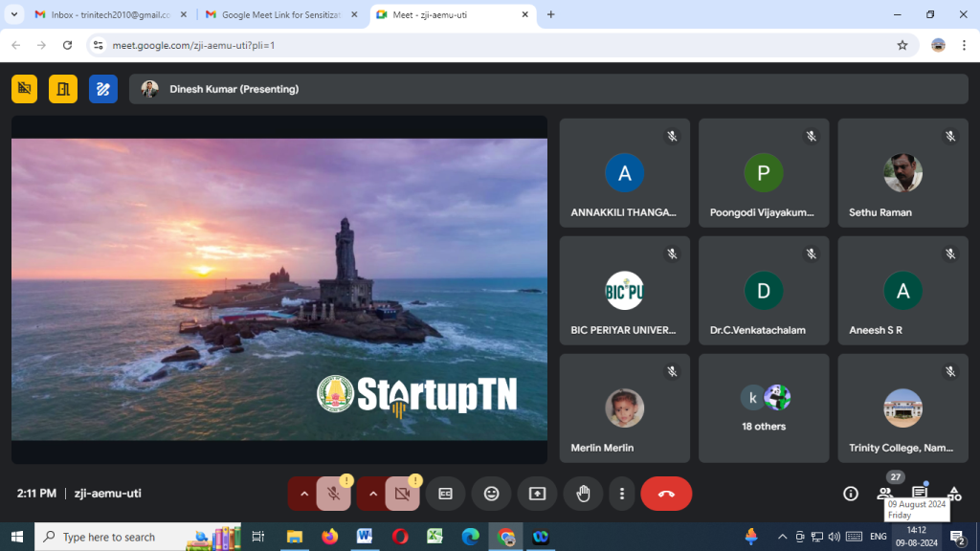The height and width of the screenshot is (551, 980).
Task: Raise your hand in the meeting
Action: tap(583, 494)
